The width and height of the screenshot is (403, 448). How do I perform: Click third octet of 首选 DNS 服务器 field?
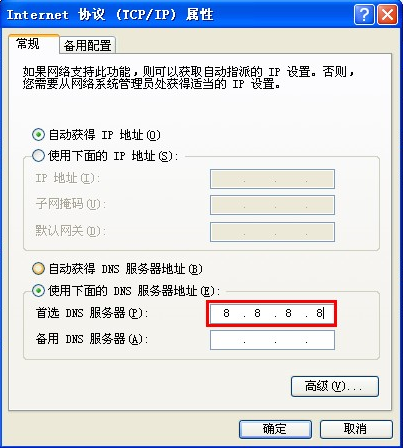288,313
